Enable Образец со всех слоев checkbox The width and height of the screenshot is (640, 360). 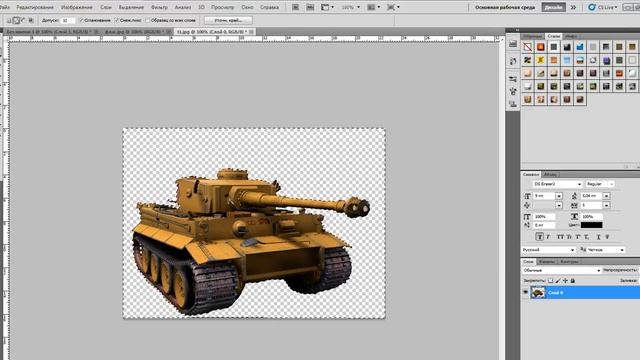click(148, 20)
